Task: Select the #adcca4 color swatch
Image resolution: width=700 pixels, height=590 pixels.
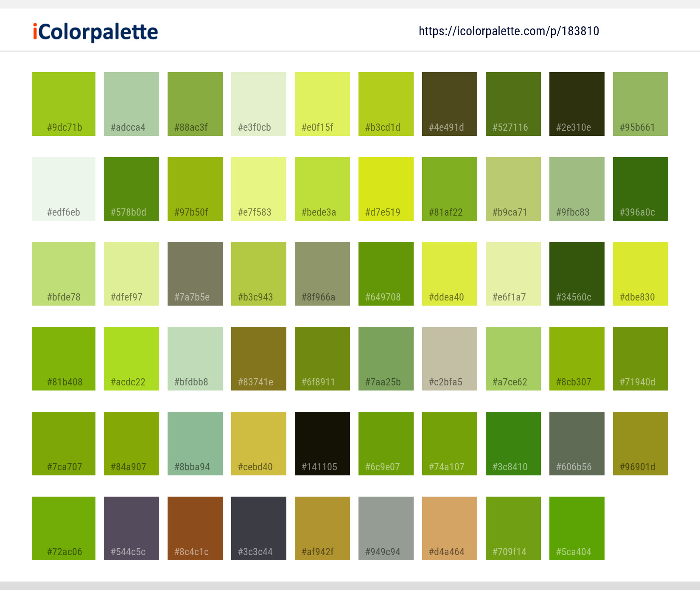Action: [132, 104]
